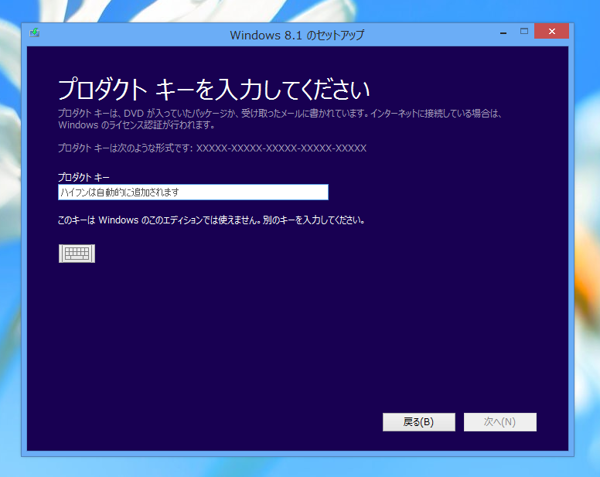Close the Windows 8.1 setup window

pyautogui.click(x=552, y=31)
